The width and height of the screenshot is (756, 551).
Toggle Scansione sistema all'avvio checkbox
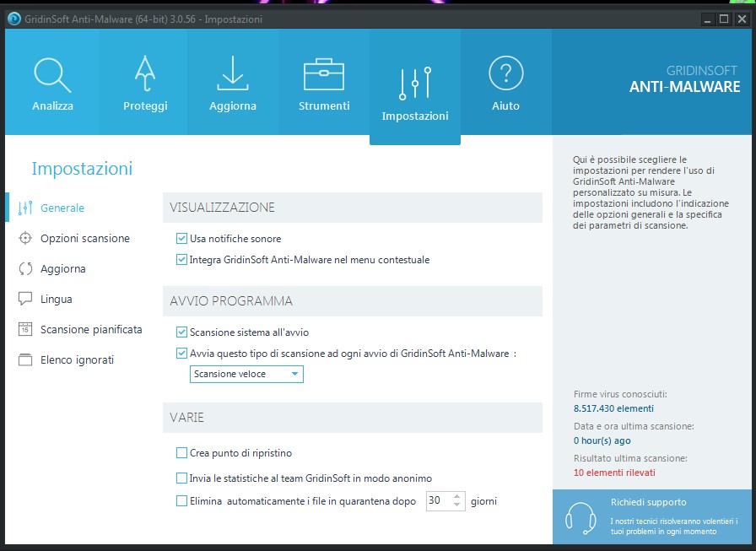[181, 332]
